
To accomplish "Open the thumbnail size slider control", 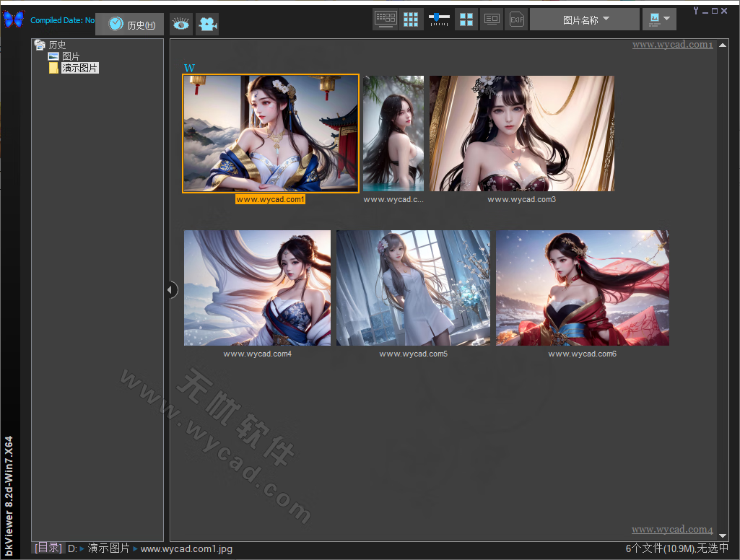I will point(439,19).
